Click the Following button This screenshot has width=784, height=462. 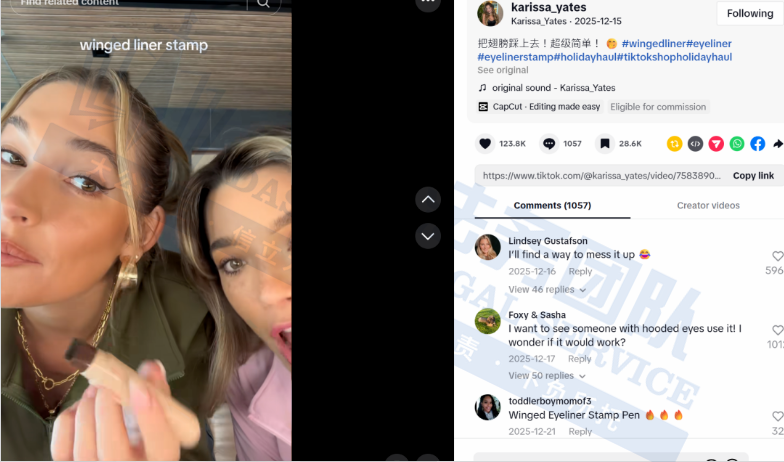750,14
